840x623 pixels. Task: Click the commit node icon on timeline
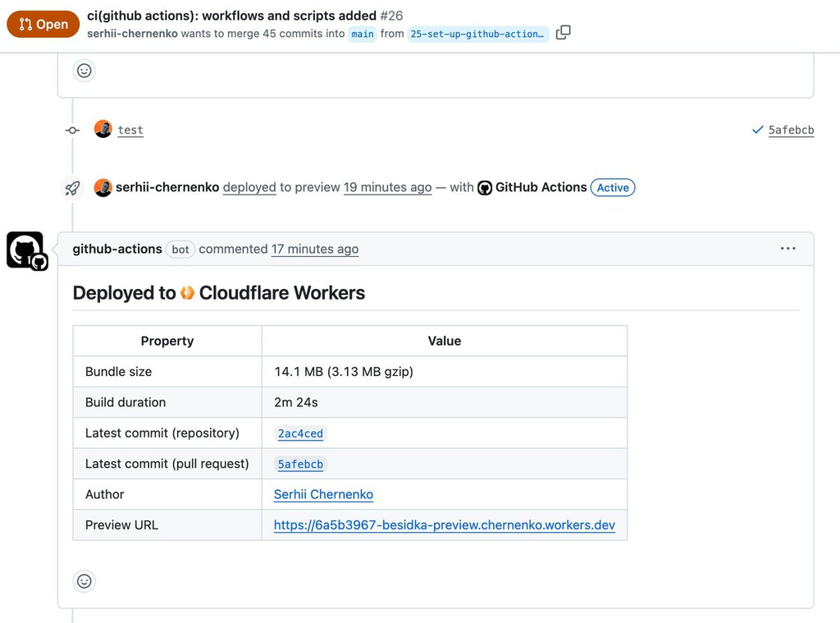[72, 131]
